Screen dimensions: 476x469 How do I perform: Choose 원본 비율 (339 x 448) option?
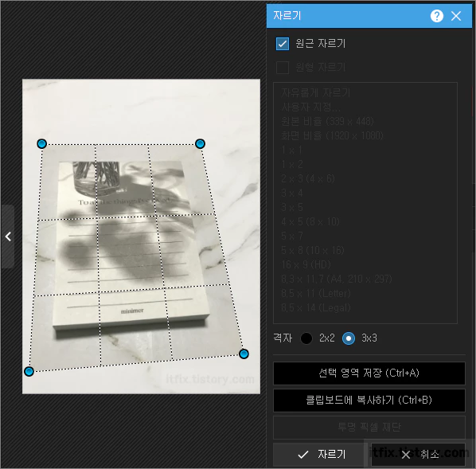tap(327, 122)
